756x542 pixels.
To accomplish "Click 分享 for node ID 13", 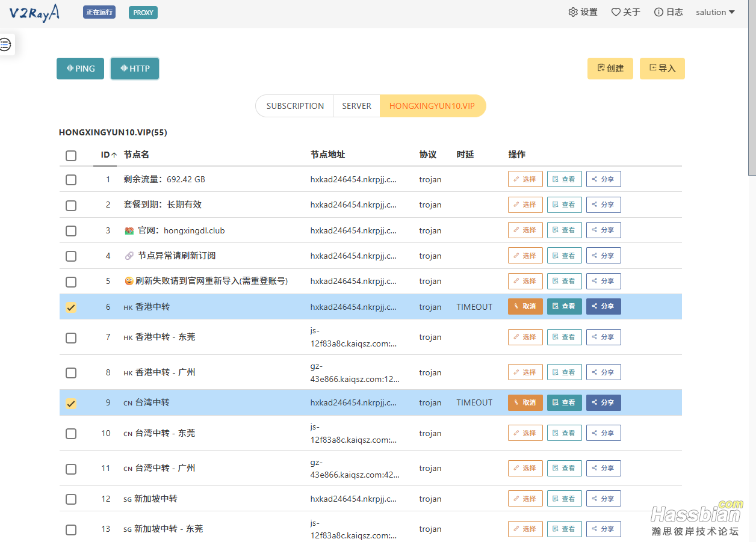I will tap(604, 529).
